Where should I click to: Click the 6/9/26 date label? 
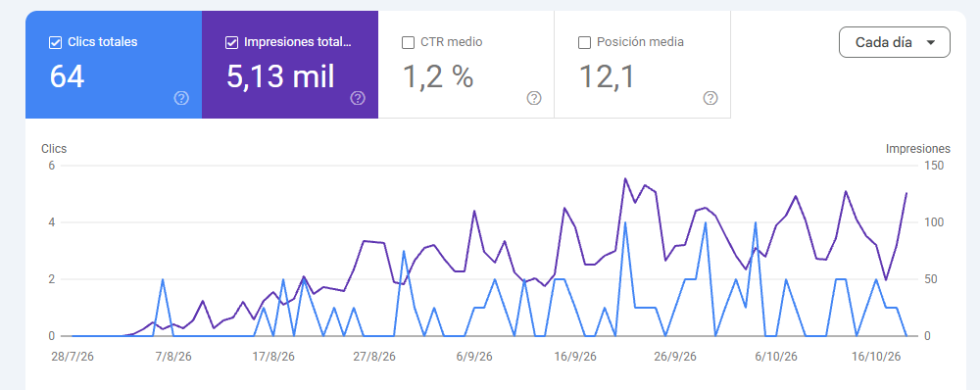tap(474, 357)
